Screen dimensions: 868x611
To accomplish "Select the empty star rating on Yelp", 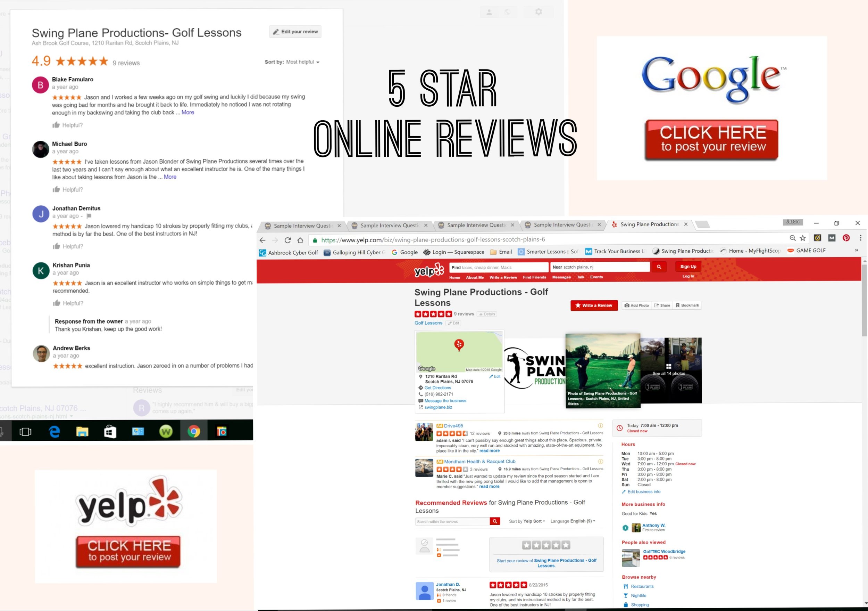I will 546,545.
